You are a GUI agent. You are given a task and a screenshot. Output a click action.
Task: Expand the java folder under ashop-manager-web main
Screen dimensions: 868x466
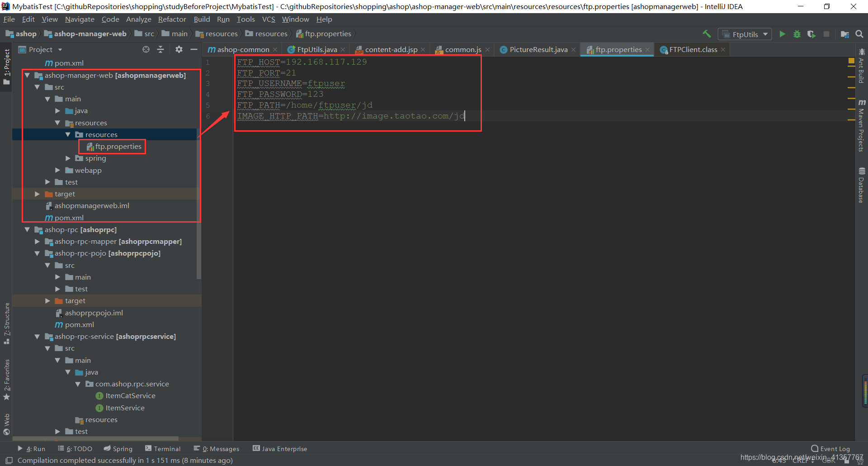tap(57, 110)
